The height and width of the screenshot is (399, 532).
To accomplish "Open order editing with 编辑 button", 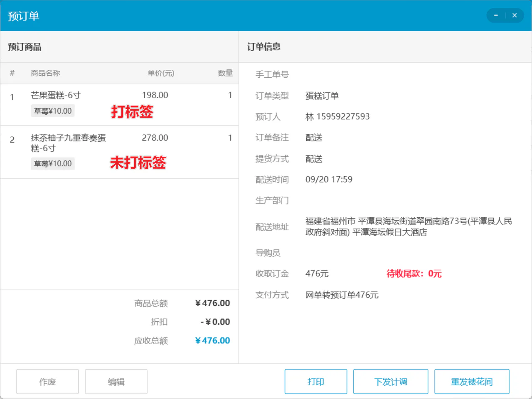I will [116, 382].
